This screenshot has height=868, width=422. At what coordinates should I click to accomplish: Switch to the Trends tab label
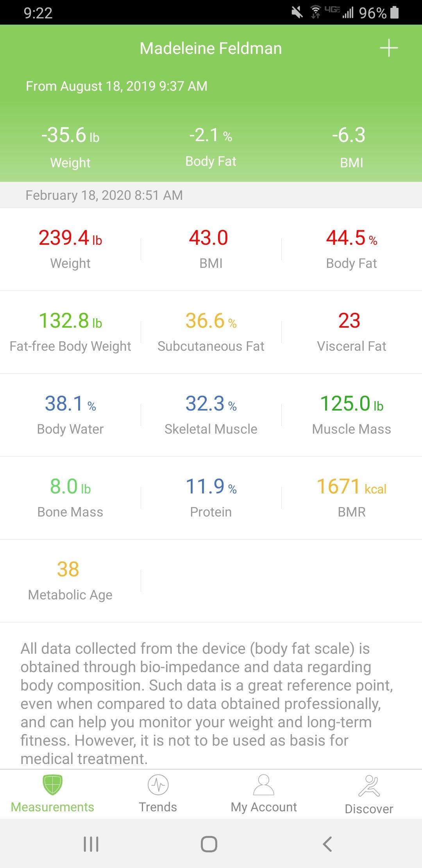pos(158,807)
